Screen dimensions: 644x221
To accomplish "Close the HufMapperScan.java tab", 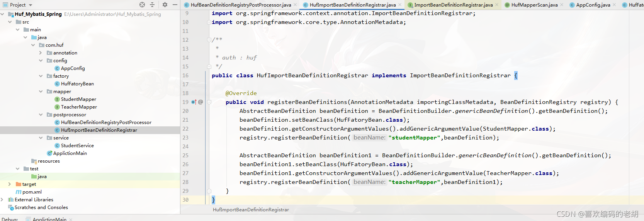I will [561, 5].
